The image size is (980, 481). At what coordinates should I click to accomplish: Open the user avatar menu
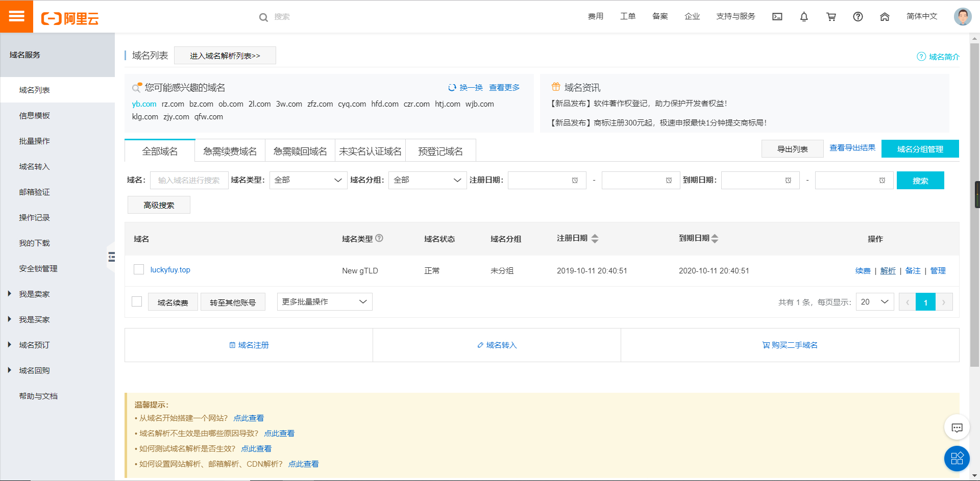click(x=963, y=16)
